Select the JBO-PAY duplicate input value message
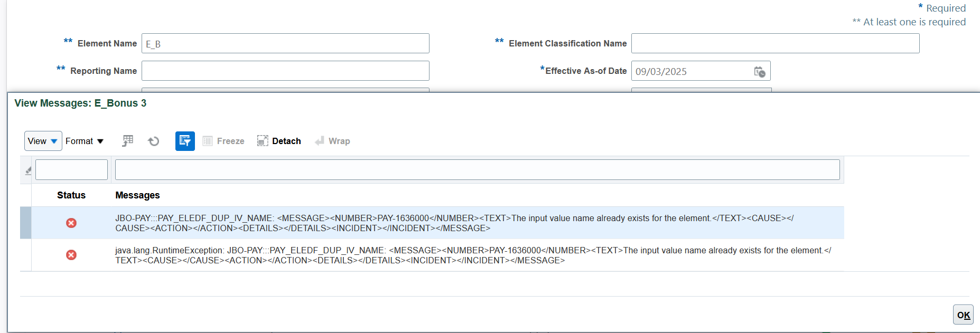Image resolution: width=980 pixels, height=333 pixels. pyautogui.click(x=454, y=223)
